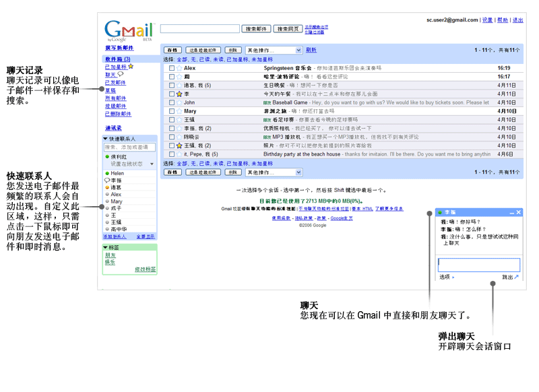This screenshot has height=392, width=539.
Task: Check the MP3 播放机 email checkbox
Action: click(x=172, y=137)
